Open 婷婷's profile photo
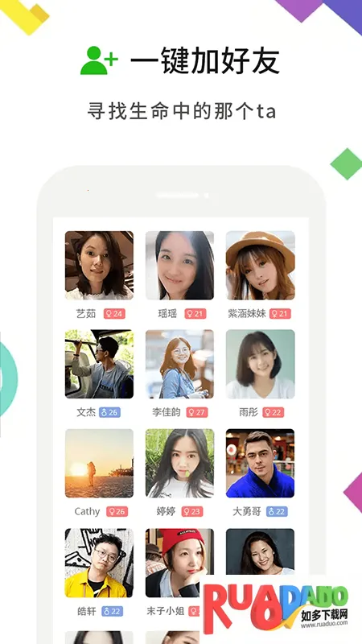362x644 pixels. (x=179, y=464)
